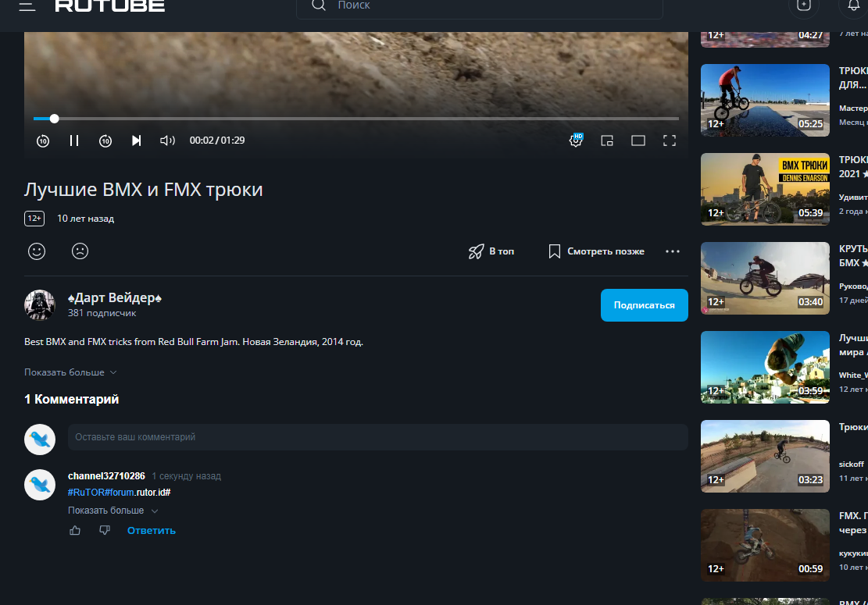Open the 03:23 skatepark video thumbnail
868x605 pixels.
tap(765, 456)
